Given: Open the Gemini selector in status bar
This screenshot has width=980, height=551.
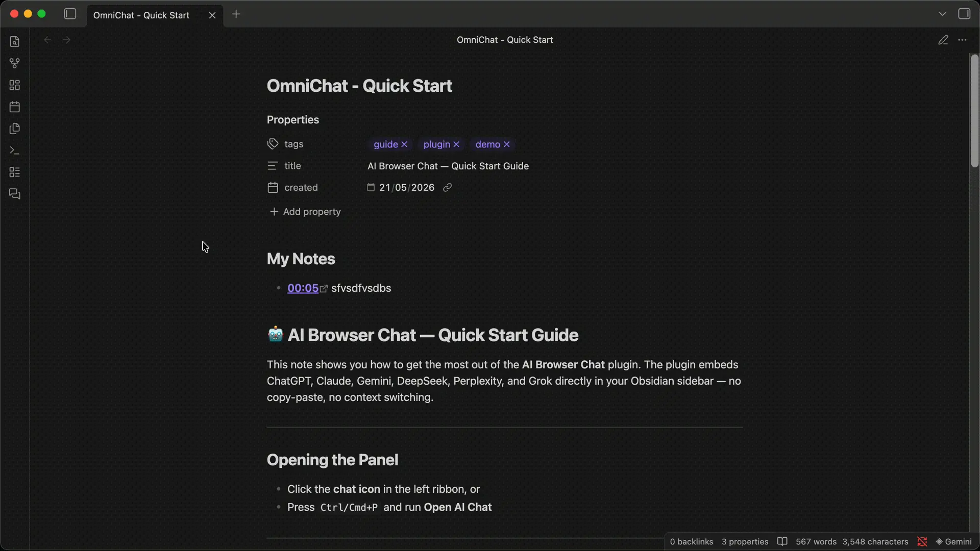Looking at the screenshot, I should [x=953, y=542].
